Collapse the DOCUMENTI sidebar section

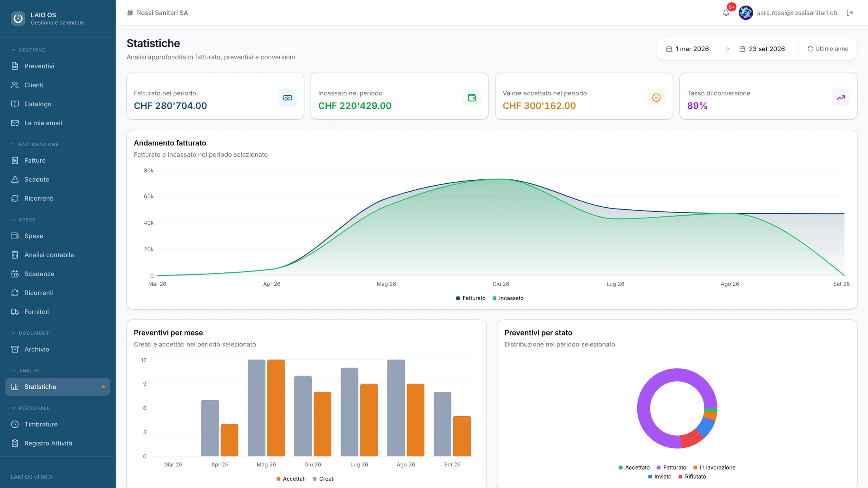pyautogui.click(x=31, y=333)
